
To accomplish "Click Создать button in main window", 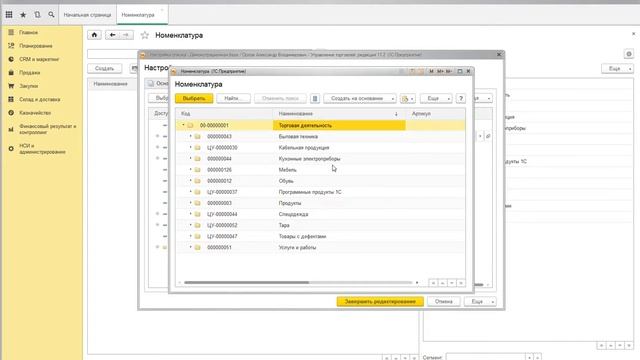I will 104,69.
